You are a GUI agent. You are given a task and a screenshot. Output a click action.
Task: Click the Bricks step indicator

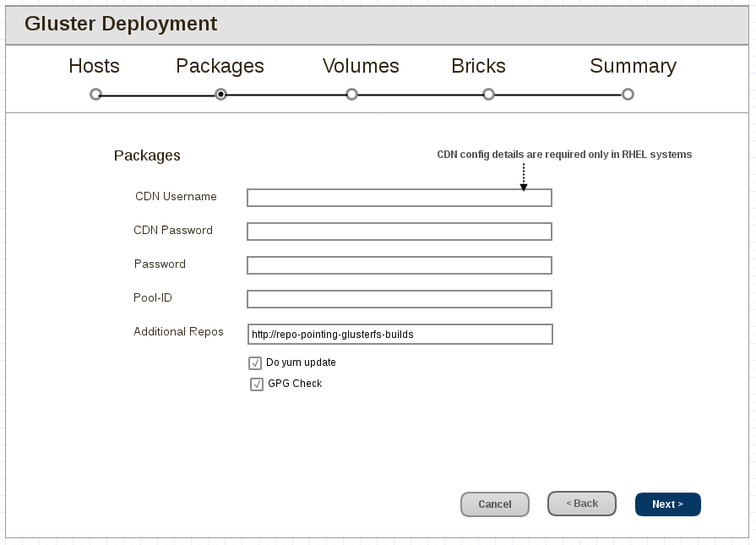[488, 95]
